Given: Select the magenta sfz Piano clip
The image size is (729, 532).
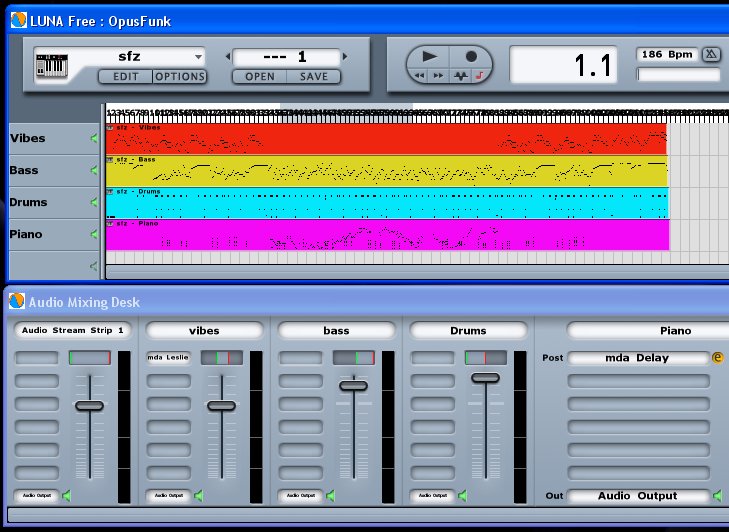Looking at the screenshot, I should pyautogui.click(x=387, y=235).
